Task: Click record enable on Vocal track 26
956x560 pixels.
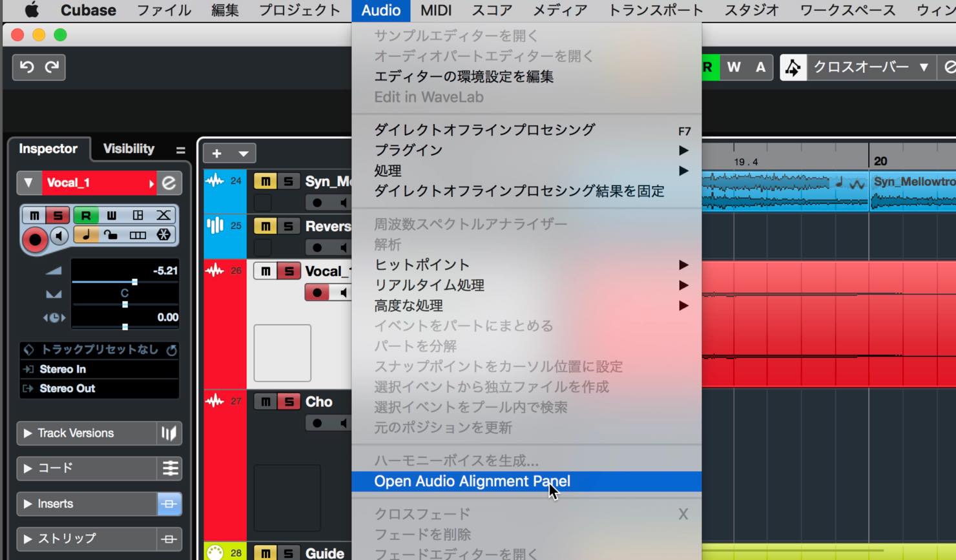Action: point(317,293)
